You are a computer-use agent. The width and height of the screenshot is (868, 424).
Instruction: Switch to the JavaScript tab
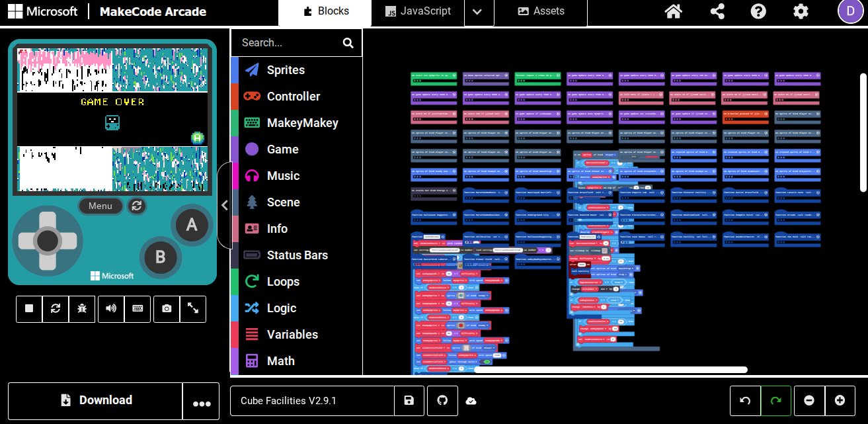point(417,13)
